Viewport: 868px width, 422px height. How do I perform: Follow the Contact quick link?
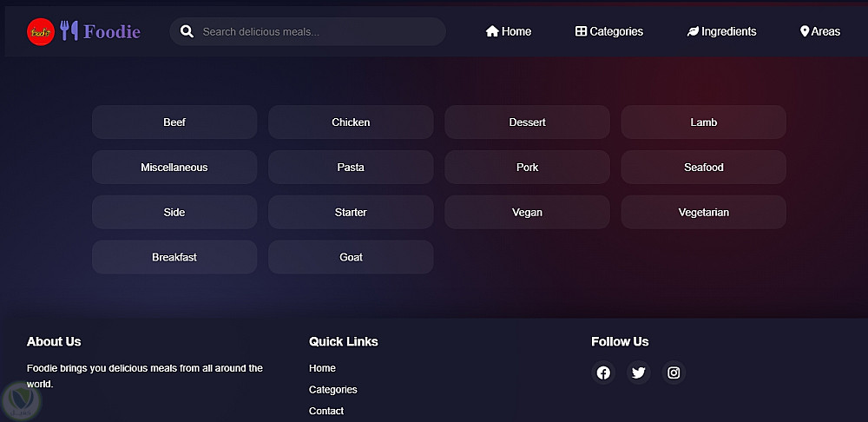[326, 411]
